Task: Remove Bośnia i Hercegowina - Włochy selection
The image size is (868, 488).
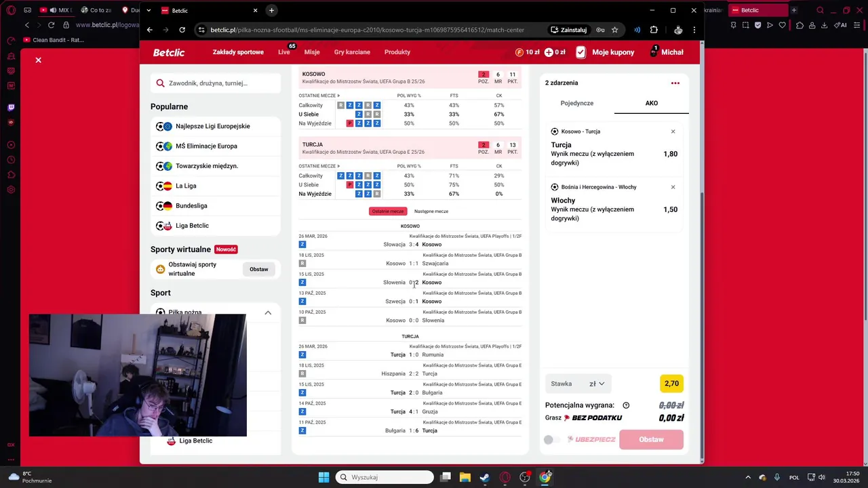Action: pyautogui.click(x=673, y=187)
